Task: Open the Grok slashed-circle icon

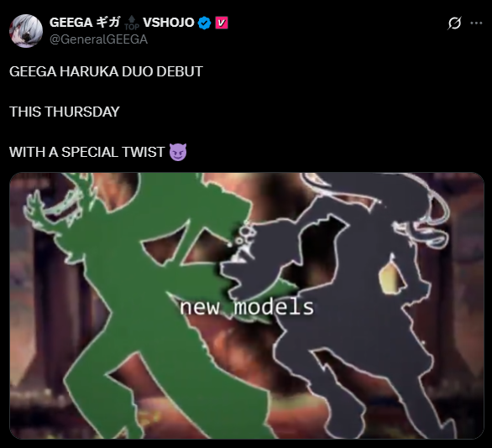Action: click(454, 23)
